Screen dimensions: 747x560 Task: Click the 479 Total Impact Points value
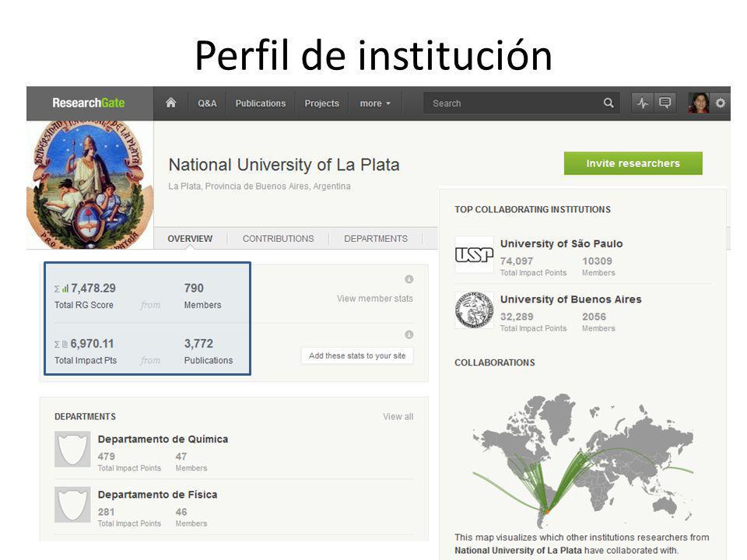107,457
